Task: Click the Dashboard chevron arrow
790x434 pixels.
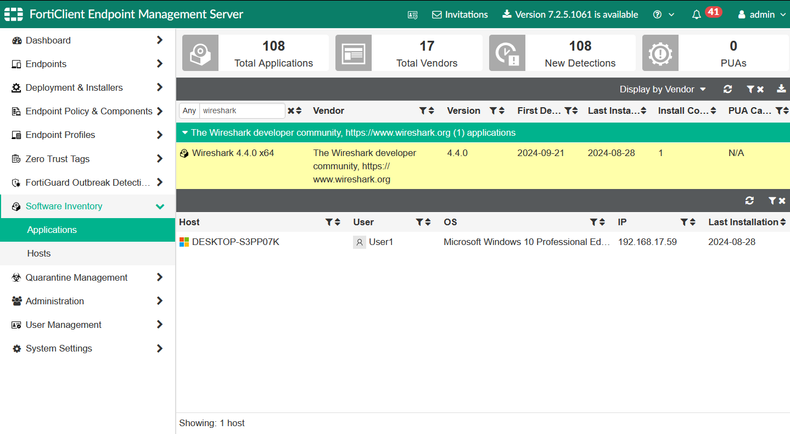Action: 160,40
